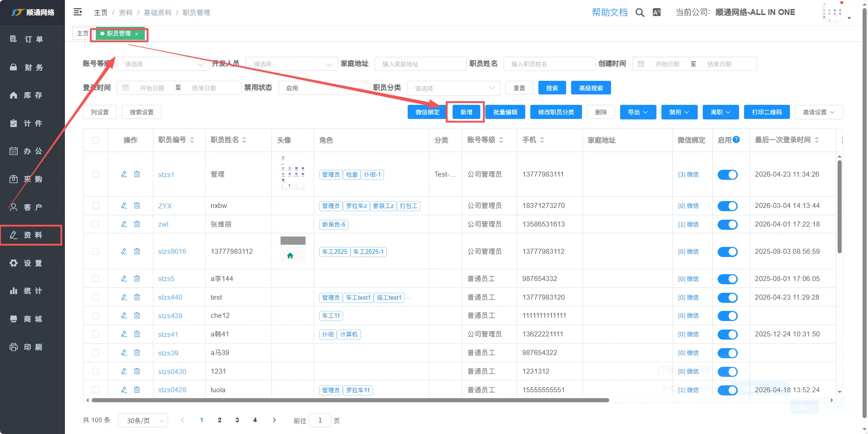Open the 导出 dropdown button

pyautogui.click(x=638, y=112)
